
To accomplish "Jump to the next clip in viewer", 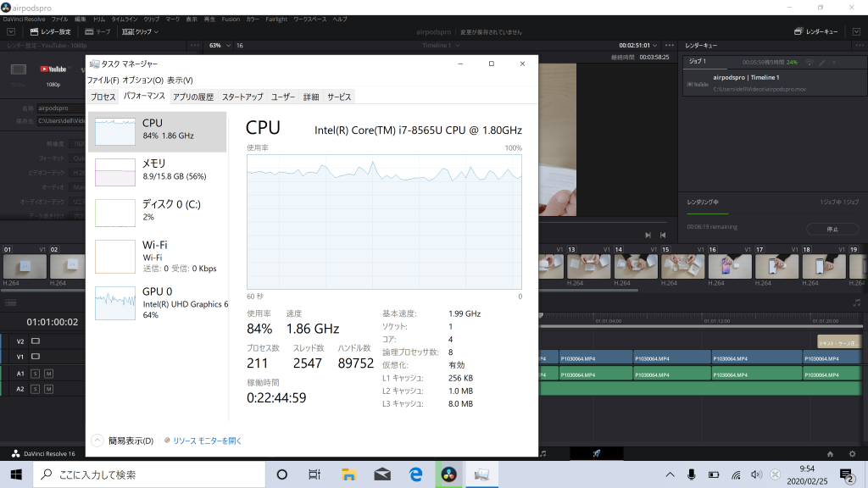I will (648, 236).
